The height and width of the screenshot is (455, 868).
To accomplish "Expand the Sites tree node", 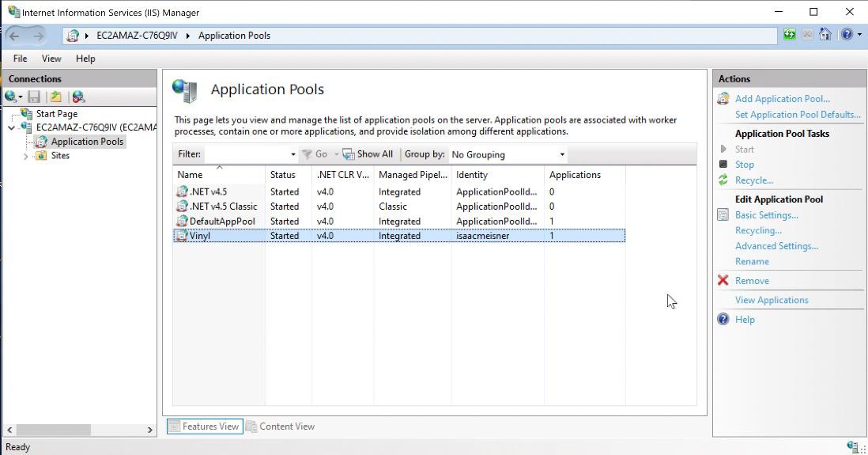I will click(26, 156).
